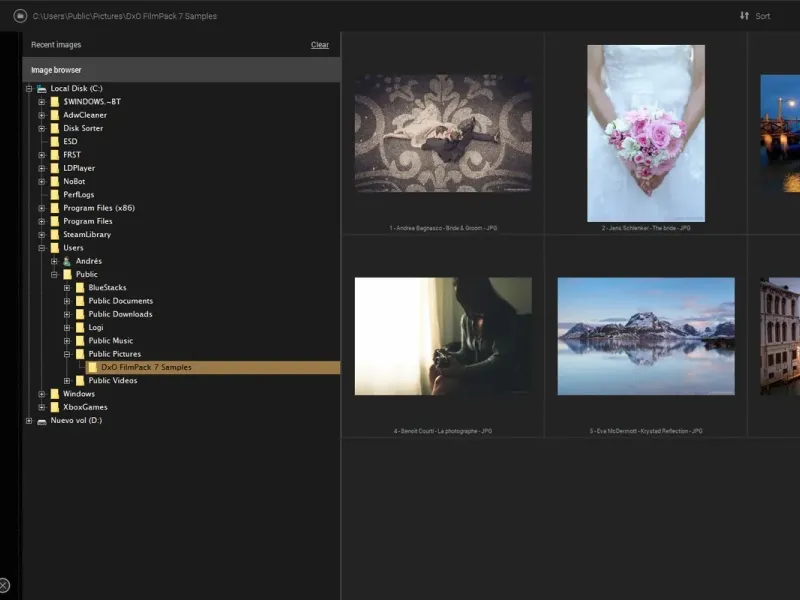Open the Bride & Groom thumbnail
Screen dimensions: 800x600
pos(443,133)
